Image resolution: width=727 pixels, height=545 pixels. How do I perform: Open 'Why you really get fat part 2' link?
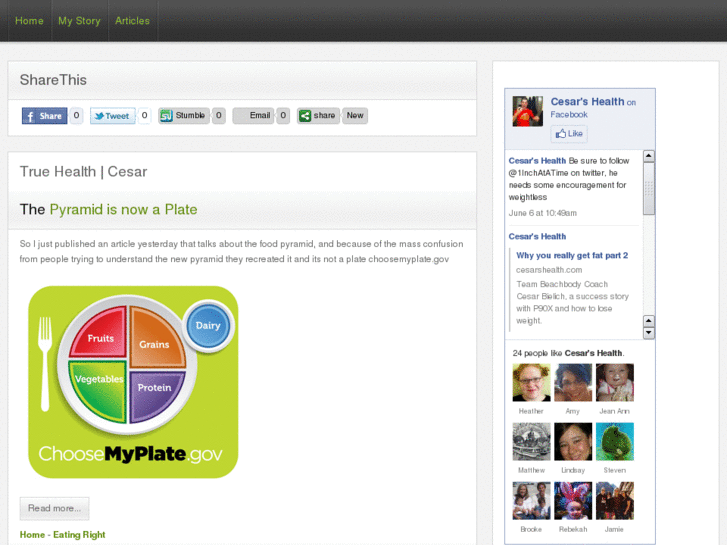[572, 256]
